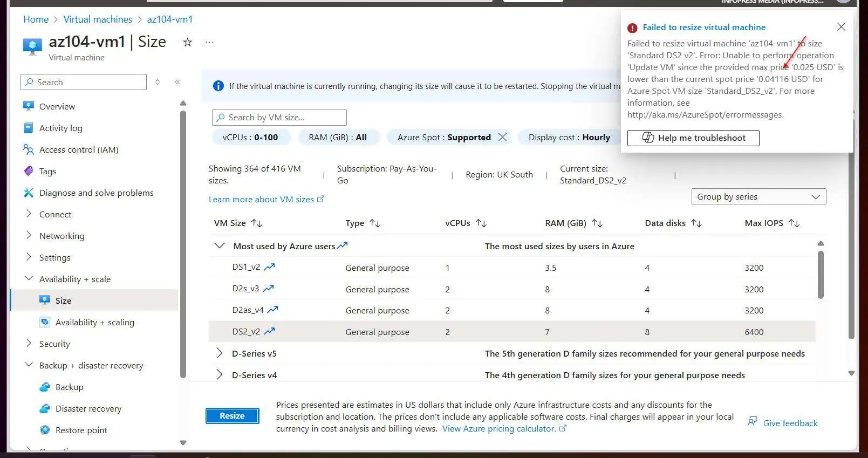Screen dimensions: 868x458
Task: Click the Search by VM size field
Action: coord(279,118)
